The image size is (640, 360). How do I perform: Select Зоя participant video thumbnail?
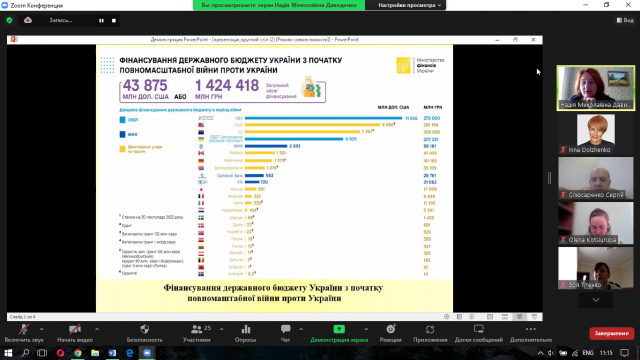[596, 268]
